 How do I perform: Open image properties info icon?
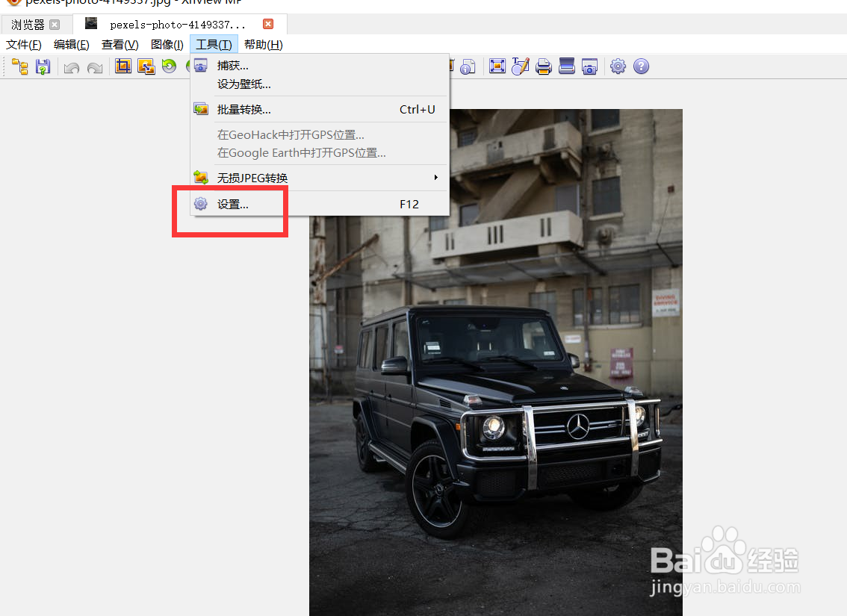pyautogui.click(x=468, y=66)
